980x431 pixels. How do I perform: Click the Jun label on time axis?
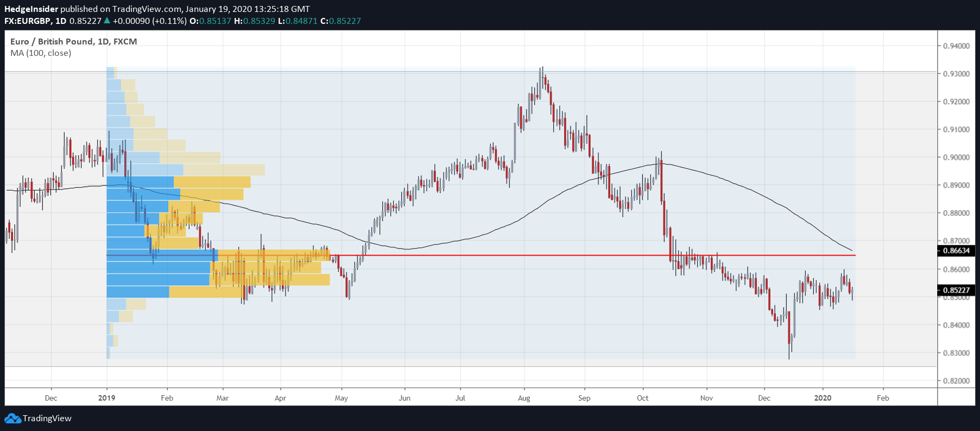tap(404, 398)
